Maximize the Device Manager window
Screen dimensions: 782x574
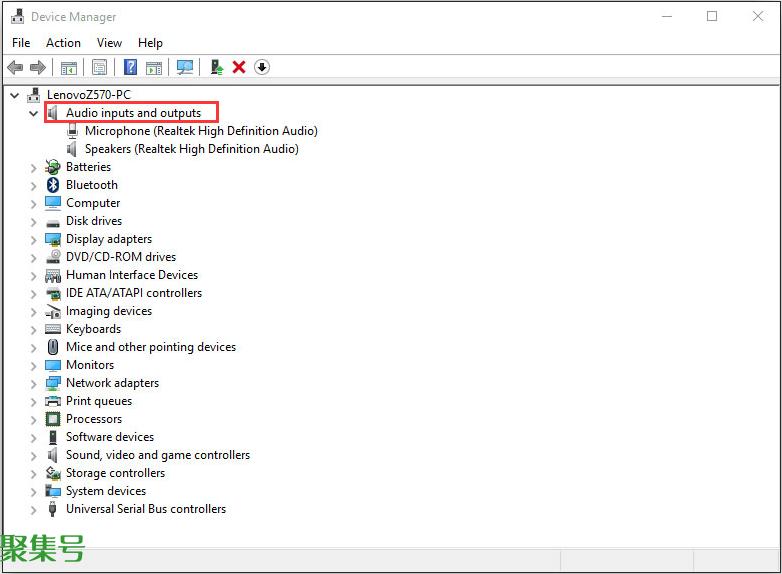[712, 16]
